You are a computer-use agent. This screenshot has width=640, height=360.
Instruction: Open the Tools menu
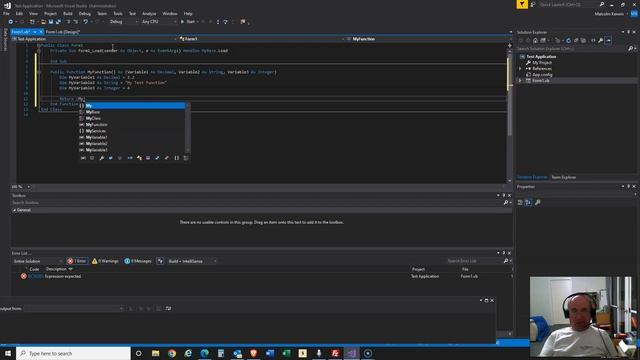pos(118,13)
